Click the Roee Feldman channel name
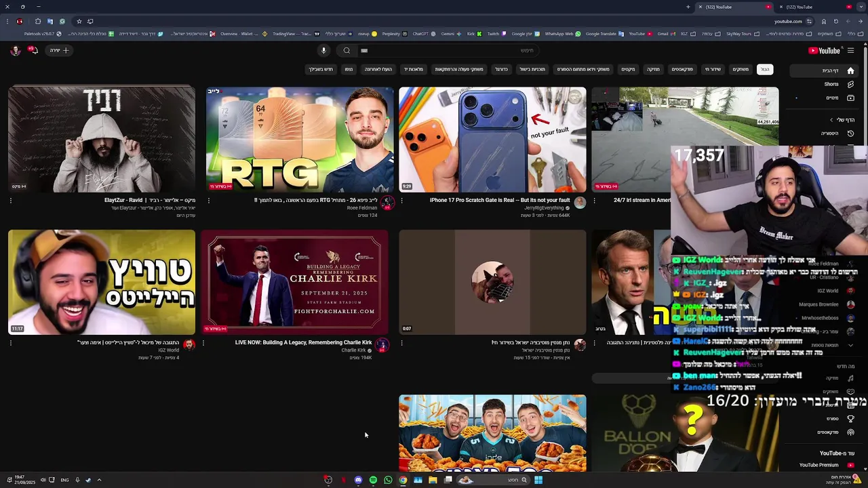 click(x=362, y=208)
